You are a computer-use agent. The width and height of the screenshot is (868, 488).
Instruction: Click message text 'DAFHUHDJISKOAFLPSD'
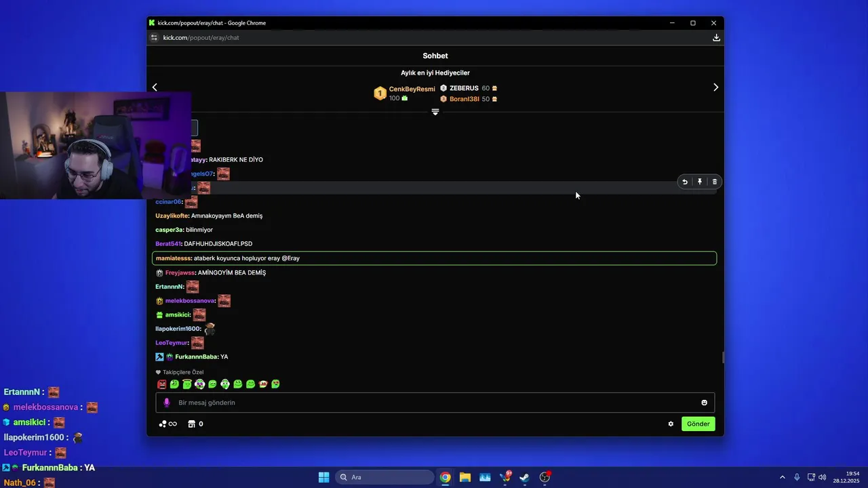point(218,244)
